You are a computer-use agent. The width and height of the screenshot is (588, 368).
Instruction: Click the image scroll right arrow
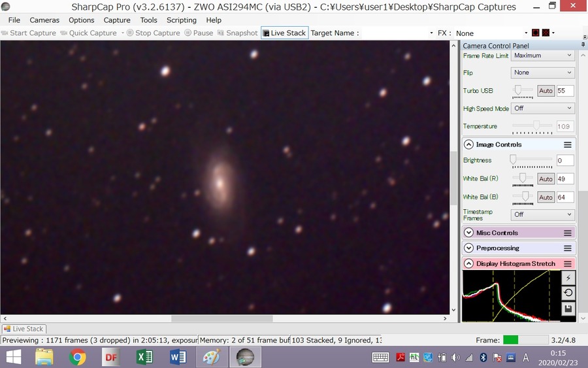[x=445, y=318]
